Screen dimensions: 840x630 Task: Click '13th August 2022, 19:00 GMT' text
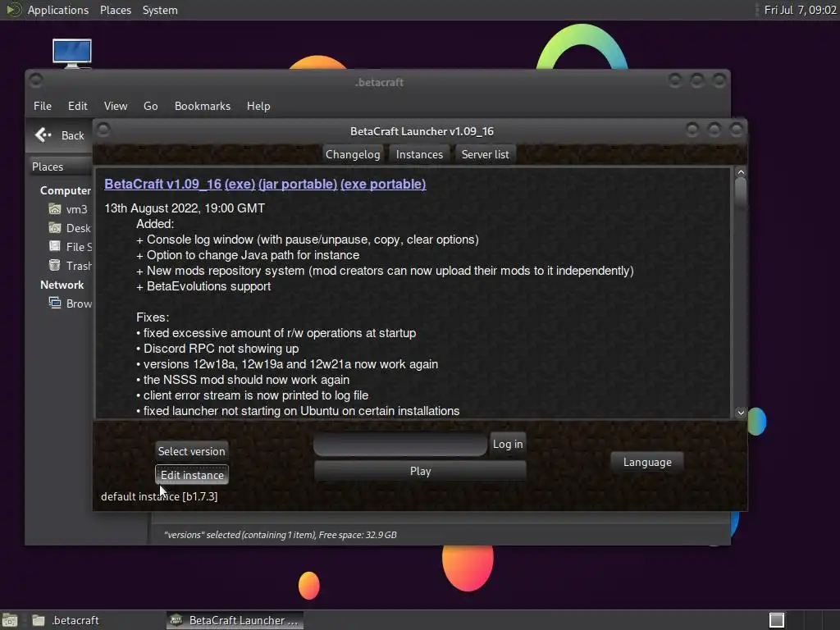pos(185,208)
